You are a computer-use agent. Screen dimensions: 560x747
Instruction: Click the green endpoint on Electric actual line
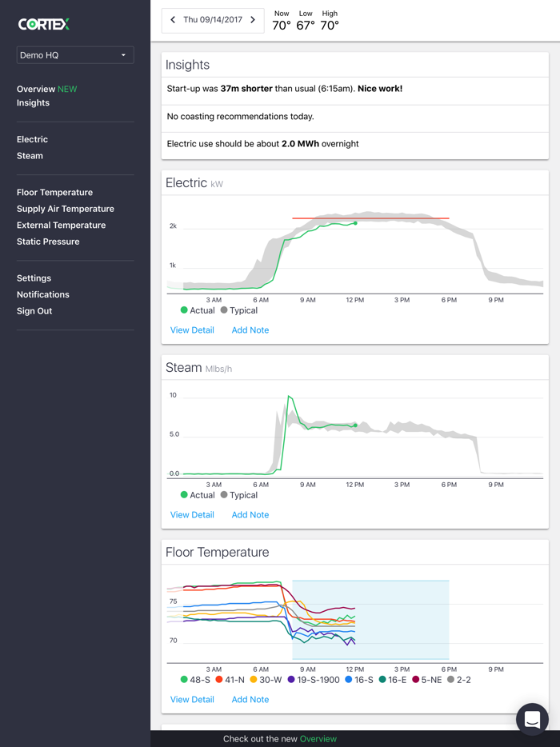355,223
